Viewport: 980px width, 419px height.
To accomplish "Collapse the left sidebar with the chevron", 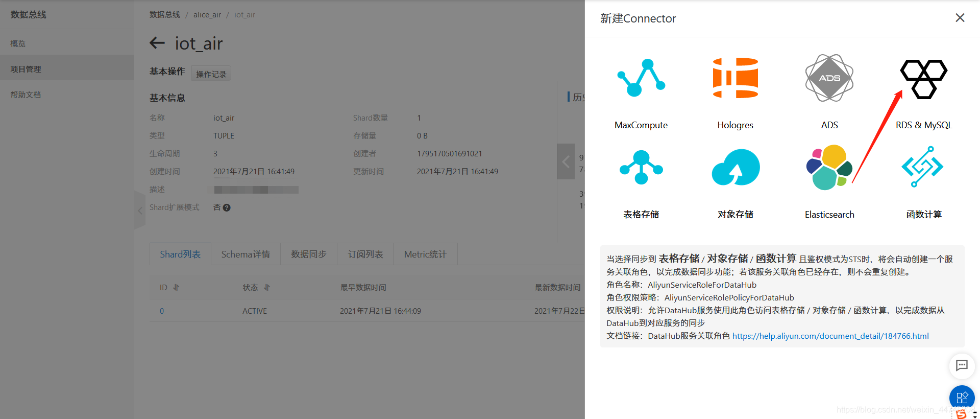I will 140,210.
